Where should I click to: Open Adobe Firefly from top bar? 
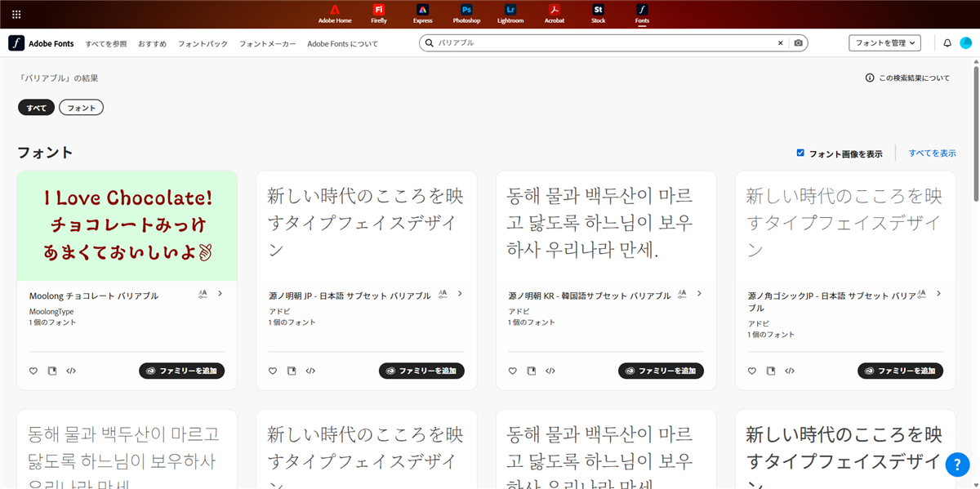[379, 13]
